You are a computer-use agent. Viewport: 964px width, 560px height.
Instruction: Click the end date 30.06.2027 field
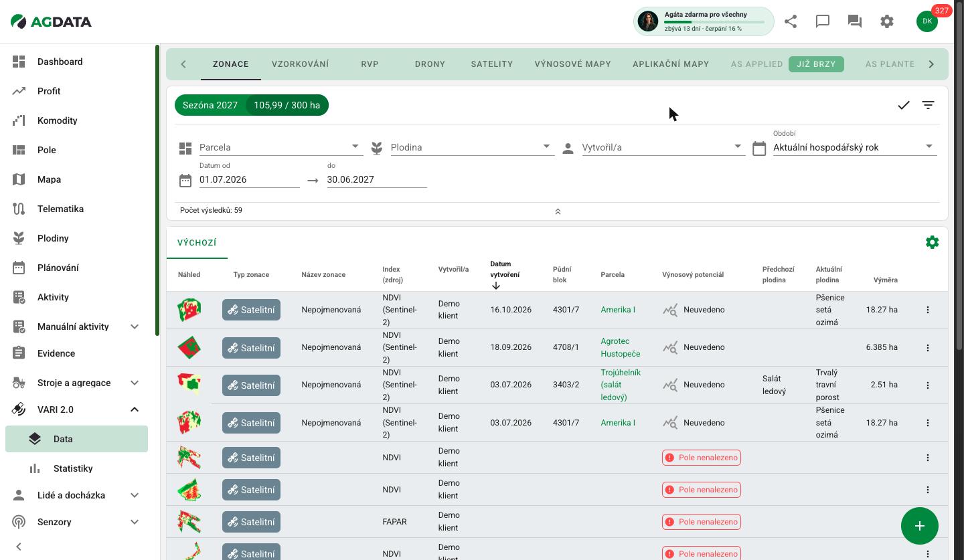(x=377, y=179)
